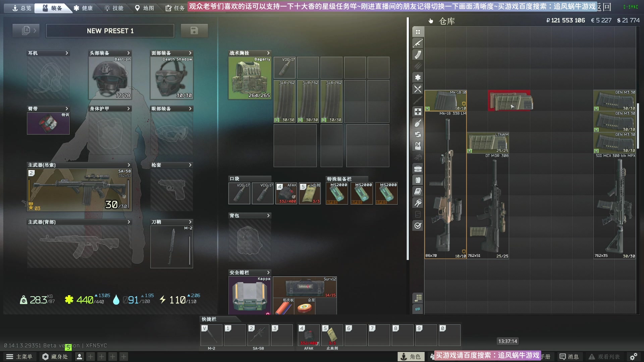Select the M-2 knife in scabbard slot
Screen dimensions: 644x362
[x=172, y=247]
